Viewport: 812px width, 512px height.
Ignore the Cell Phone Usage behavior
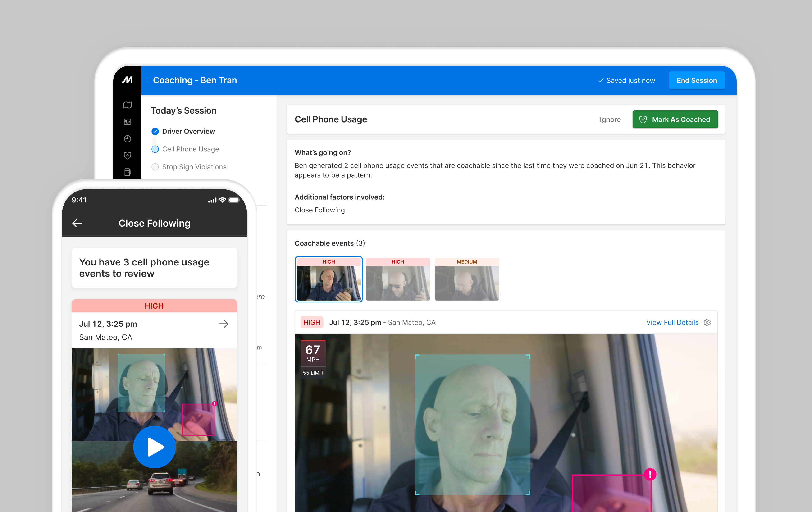point(610,119)
